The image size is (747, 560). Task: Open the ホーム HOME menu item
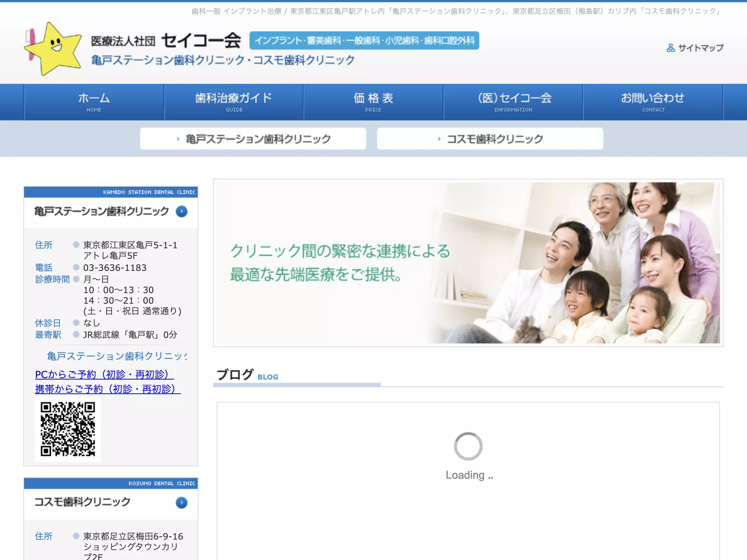pos(94,102)
